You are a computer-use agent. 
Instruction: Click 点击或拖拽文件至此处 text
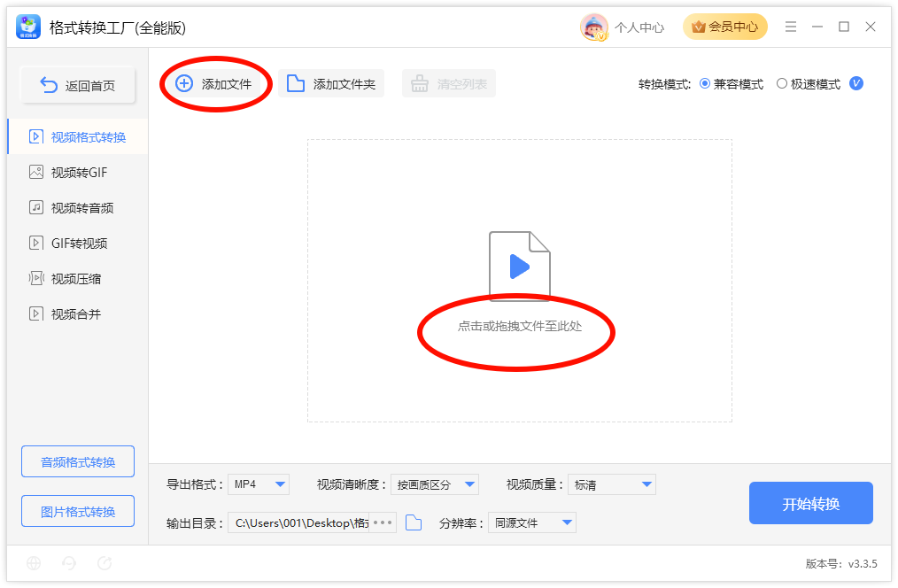tap(520, 327)
